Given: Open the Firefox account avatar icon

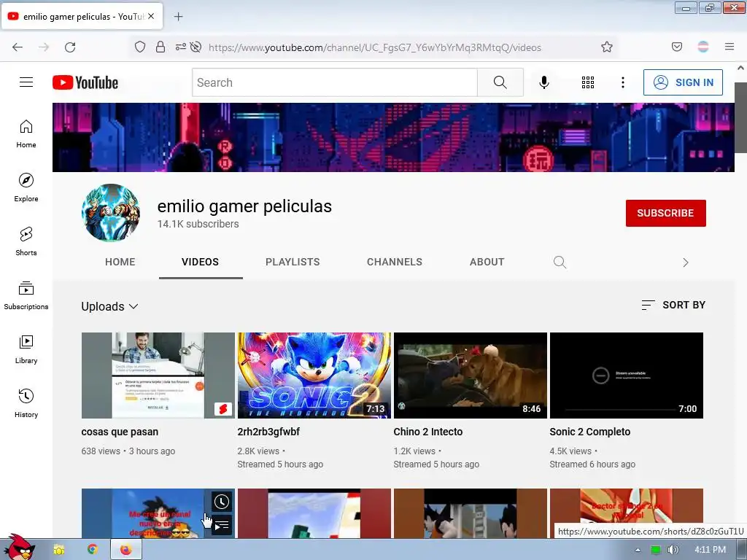Looking at the screenshot, I should tap(703, 47).
